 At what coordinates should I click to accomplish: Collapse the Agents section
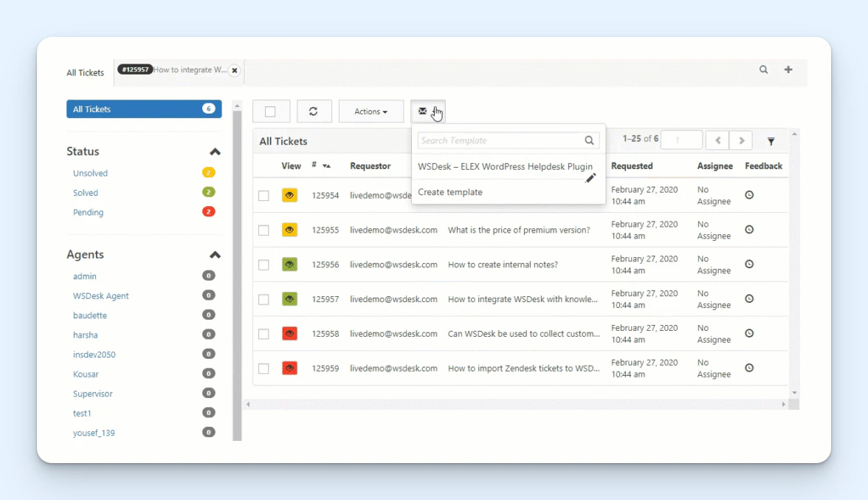215,254
